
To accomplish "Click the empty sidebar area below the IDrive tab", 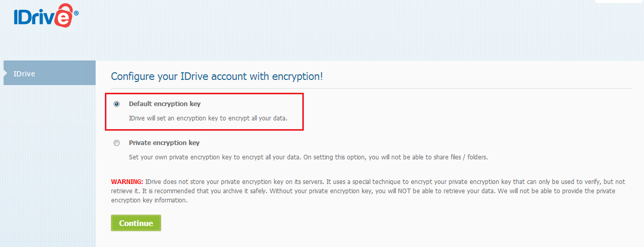I will 50,164.
